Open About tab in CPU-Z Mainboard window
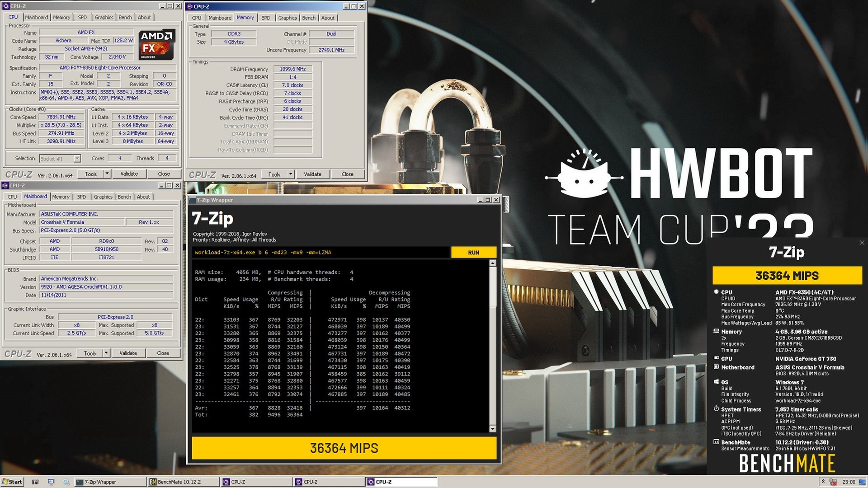Image resolution: width=868 pixels, height=488 pixels. [x=143, y=197]
